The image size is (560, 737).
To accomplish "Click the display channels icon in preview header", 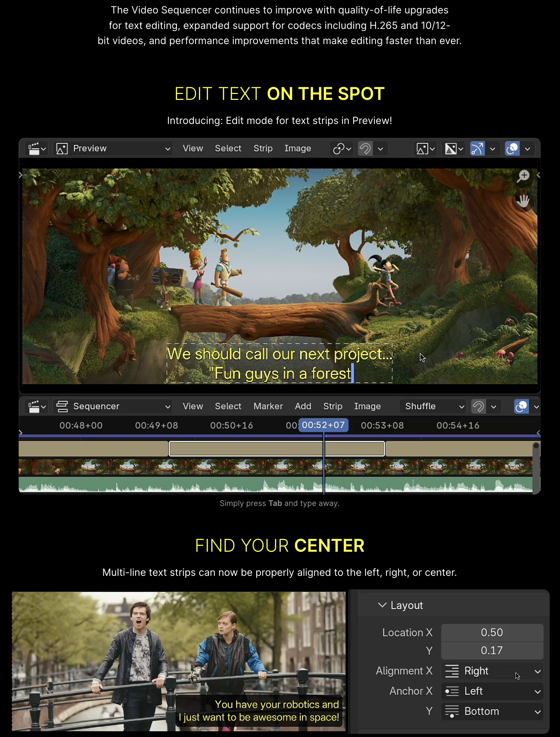I will click(425, 149).
